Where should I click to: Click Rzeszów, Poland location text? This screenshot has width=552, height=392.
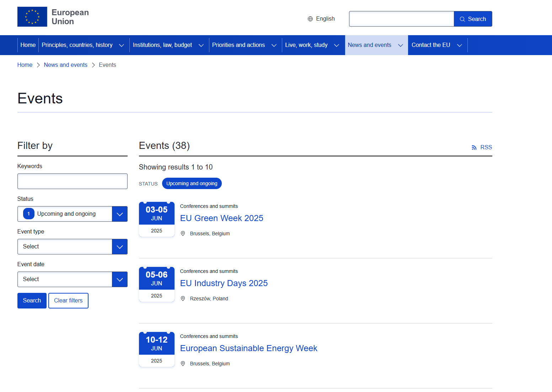pyautogui.click(x=209, y=299)
